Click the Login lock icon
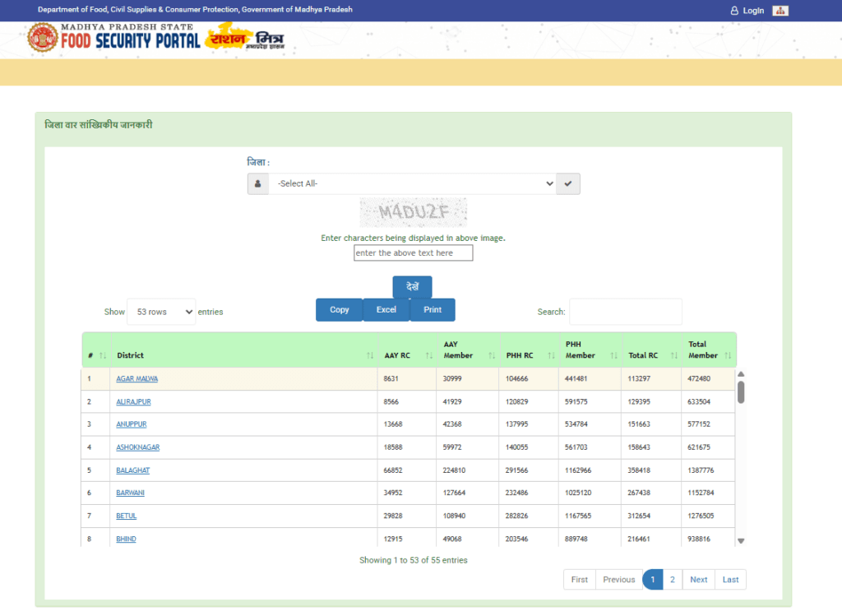The height and width of the screenshot is (616, 842). [734, 10]
